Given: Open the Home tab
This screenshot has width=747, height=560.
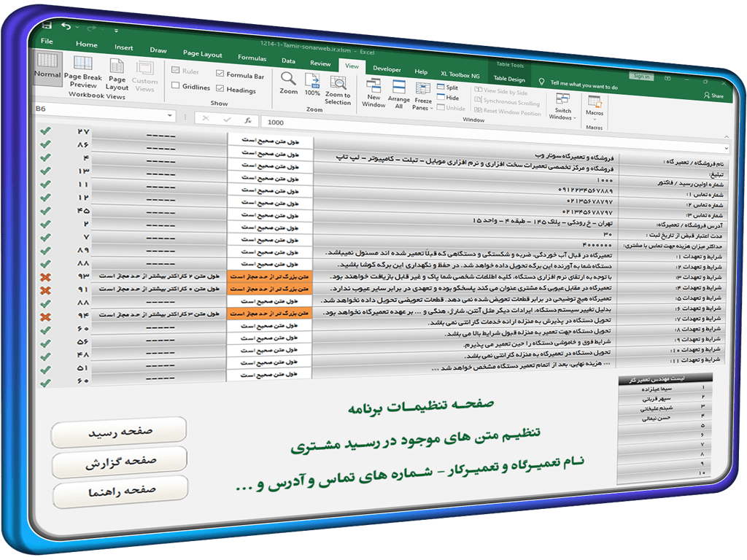Looking at the screenshot, I should (x=86, y=44).
